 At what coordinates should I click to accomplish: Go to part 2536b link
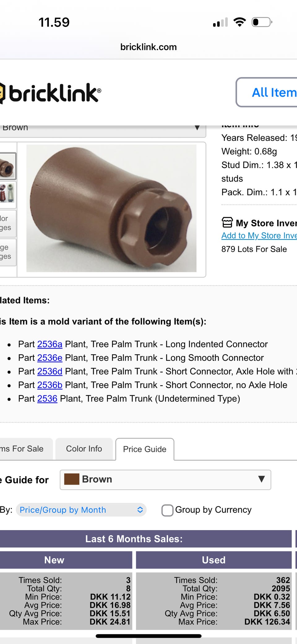pos(49,385)
